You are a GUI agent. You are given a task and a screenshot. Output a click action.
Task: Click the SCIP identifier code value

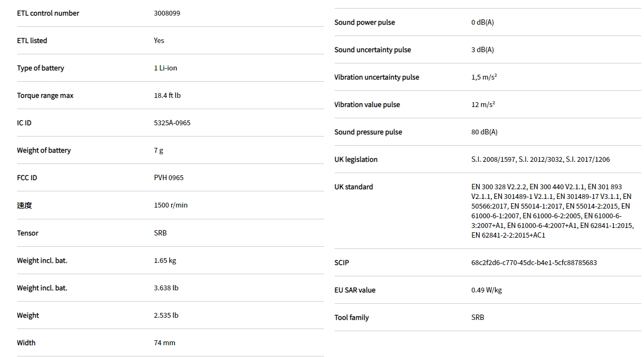534,263
